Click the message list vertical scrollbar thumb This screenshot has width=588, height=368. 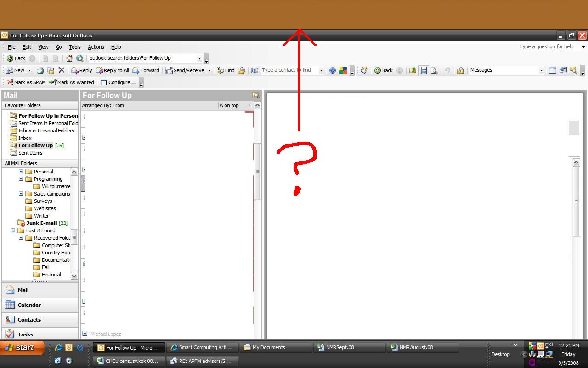coord(258,171)
